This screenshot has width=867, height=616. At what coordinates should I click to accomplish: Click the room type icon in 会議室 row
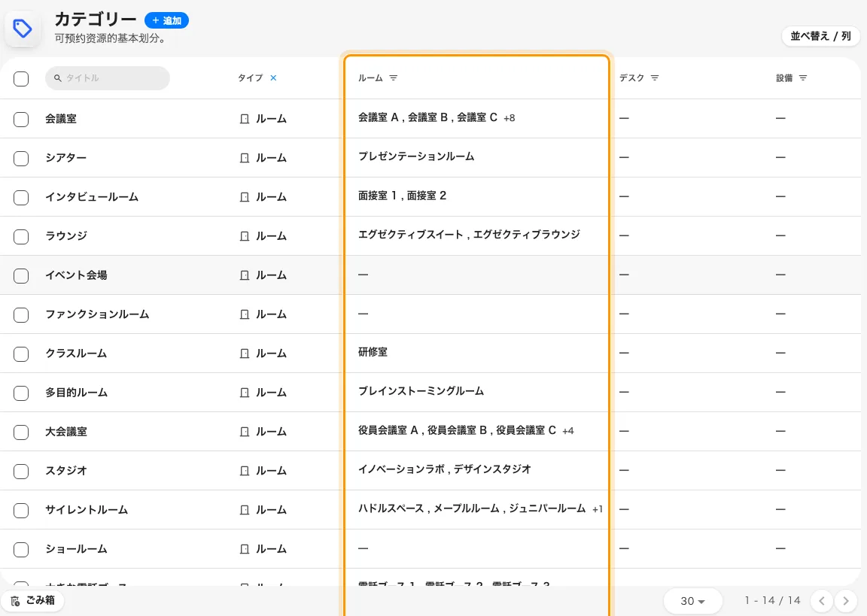click(x=245, y=119)
